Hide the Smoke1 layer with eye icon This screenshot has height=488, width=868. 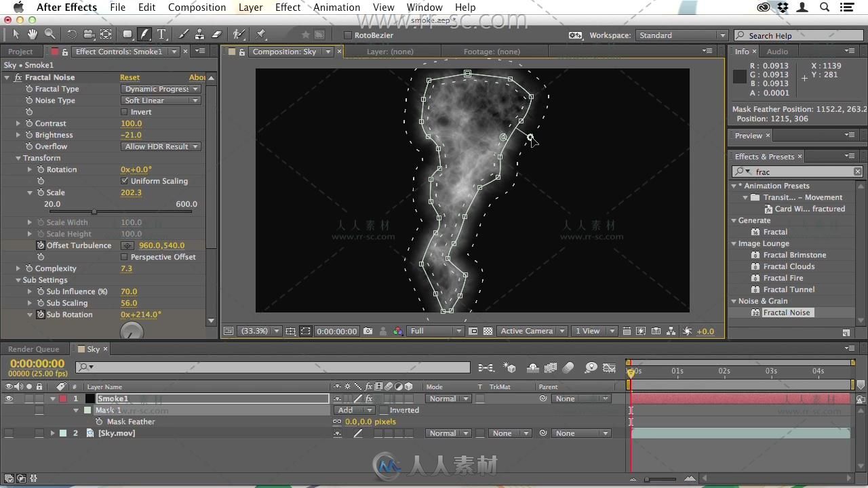coord(9,399)
